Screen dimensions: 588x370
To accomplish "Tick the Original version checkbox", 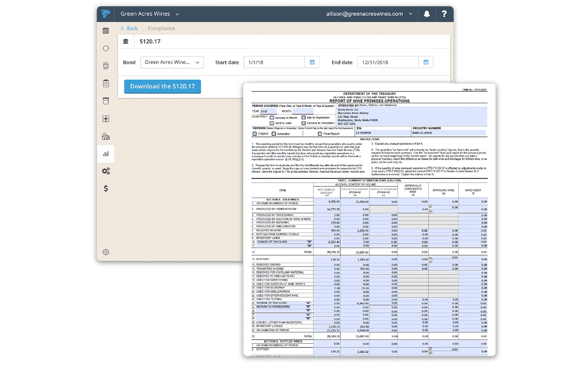I will pos(255,134).
